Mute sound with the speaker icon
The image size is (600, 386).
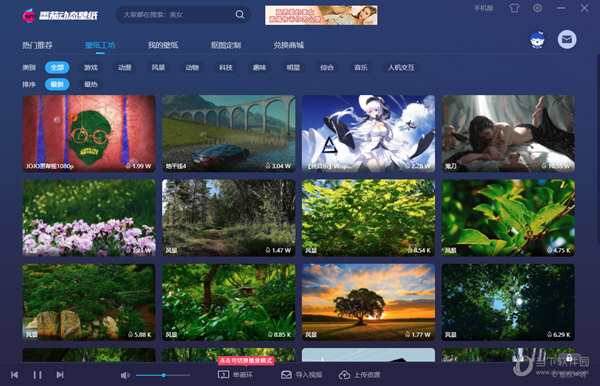point(125,375)
